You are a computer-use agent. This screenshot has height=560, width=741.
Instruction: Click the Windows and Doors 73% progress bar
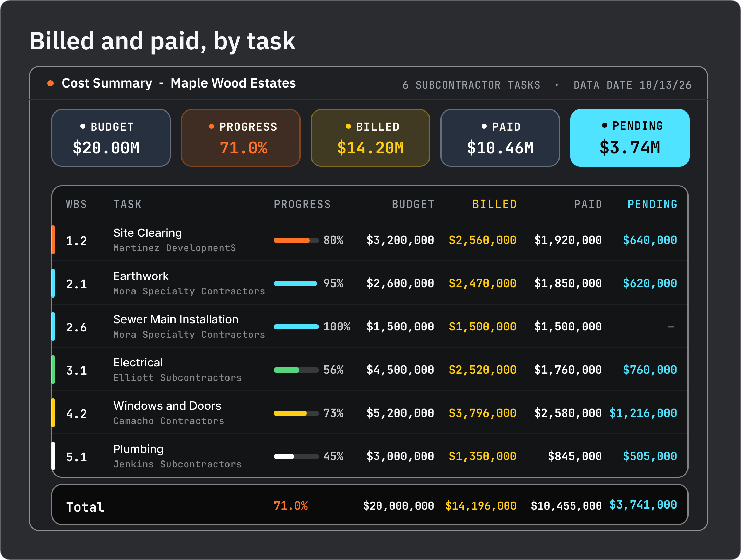click(x=296, y=413)
